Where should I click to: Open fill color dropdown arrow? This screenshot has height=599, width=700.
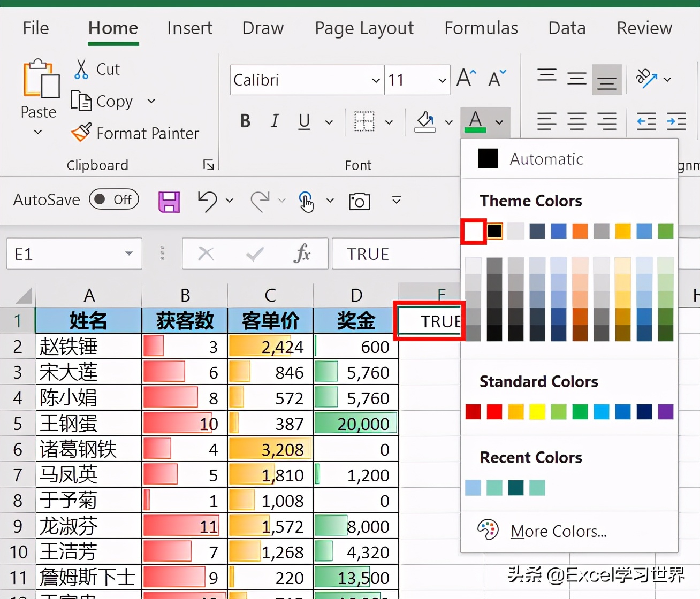coord(449,122)
